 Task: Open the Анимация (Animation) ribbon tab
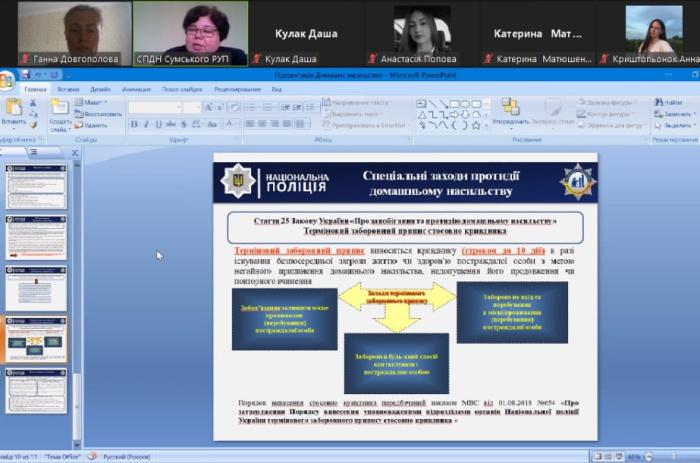136,90
